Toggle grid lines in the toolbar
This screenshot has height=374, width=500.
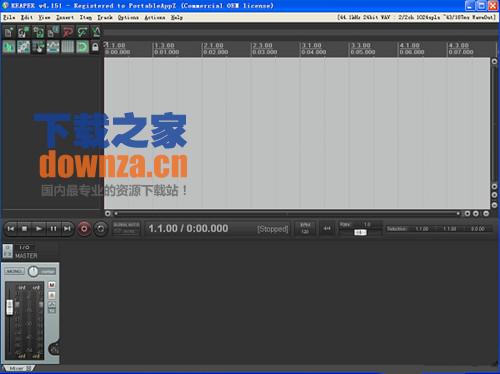pyautogui.click(x=68, y=47)
